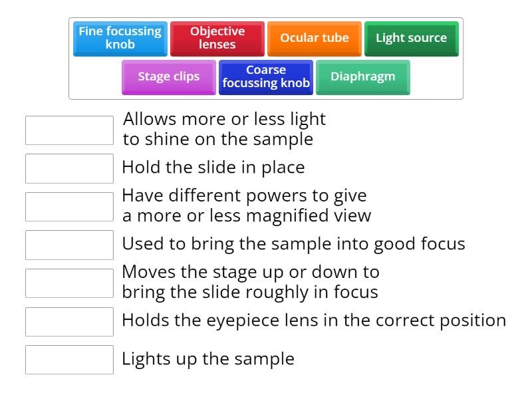Image resolution: width=532 pixels, height=399 pixels.
Task: Click the answer slot for 'Used to bring the sample into good focus'
Action: tap(69, 245)
